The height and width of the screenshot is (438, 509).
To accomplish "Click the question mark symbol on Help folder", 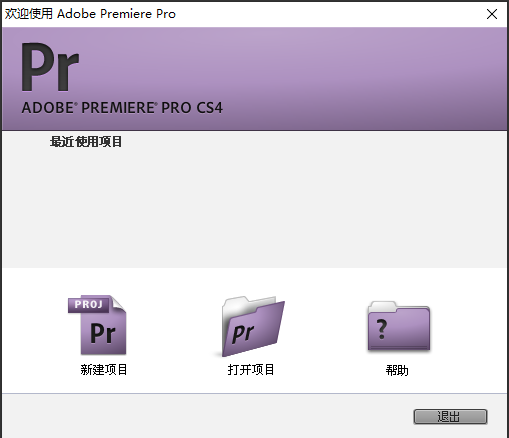I will click(382, 329).
